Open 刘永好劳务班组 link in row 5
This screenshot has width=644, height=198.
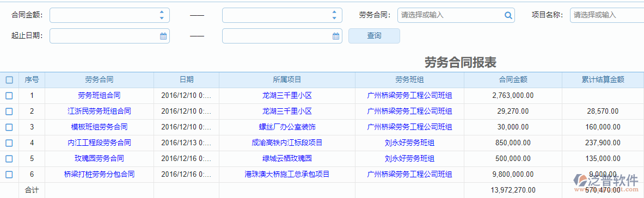pos(409,159)
